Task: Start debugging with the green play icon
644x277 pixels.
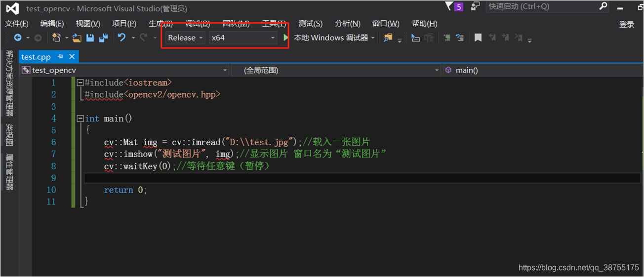Action: click(285, 38)
